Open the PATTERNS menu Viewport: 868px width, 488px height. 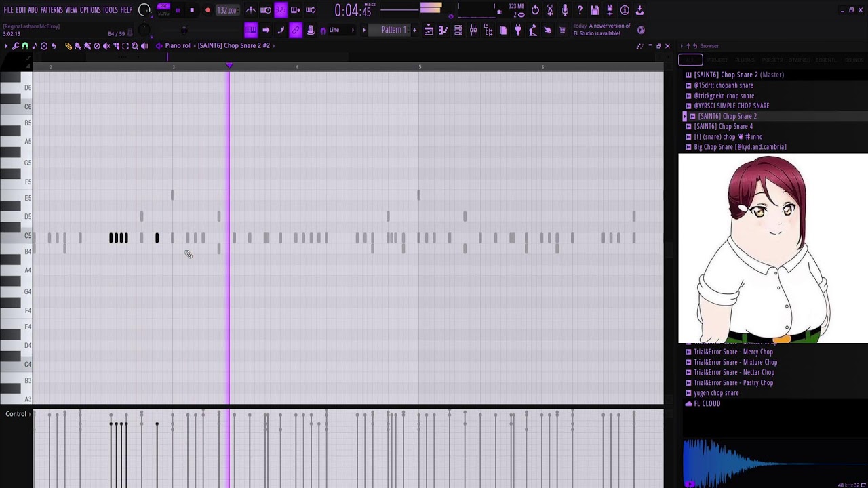52,10
